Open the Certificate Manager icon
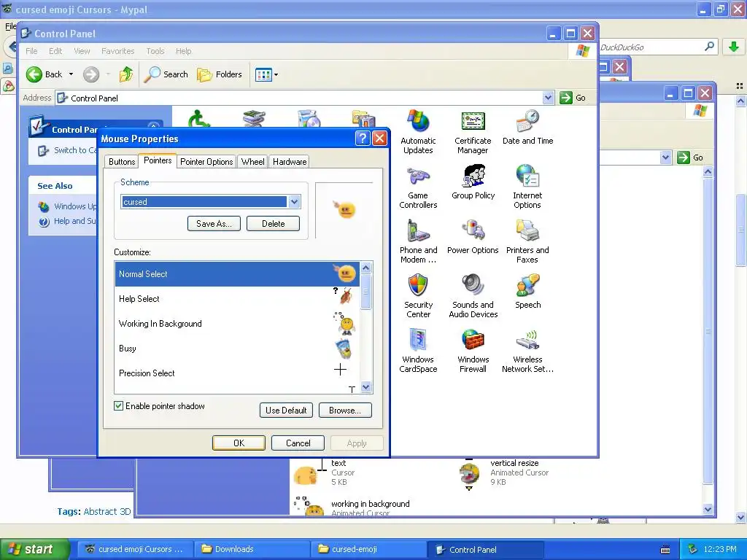This screenshot has height=560, width=747. pos(473,132)
